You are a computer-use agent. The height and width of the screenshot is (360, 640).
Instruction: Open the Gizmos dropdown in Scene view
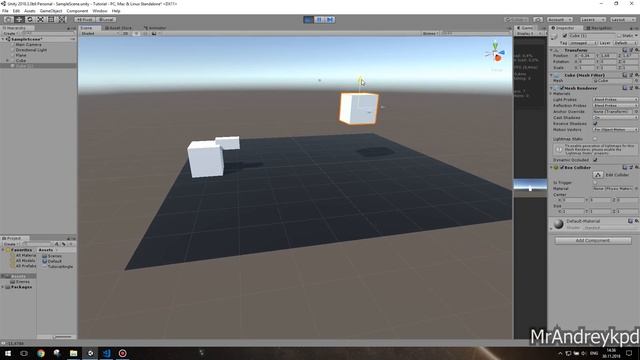point(430,33)
